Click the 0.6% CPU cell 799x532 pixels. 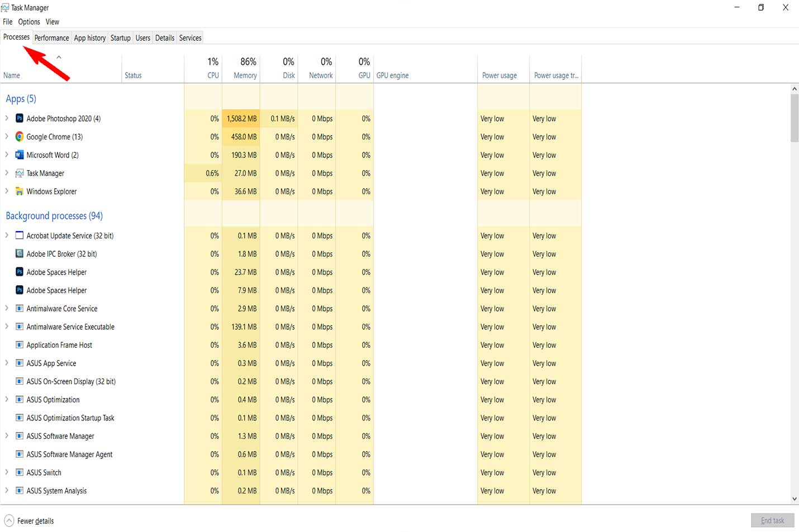click(203, 173)
